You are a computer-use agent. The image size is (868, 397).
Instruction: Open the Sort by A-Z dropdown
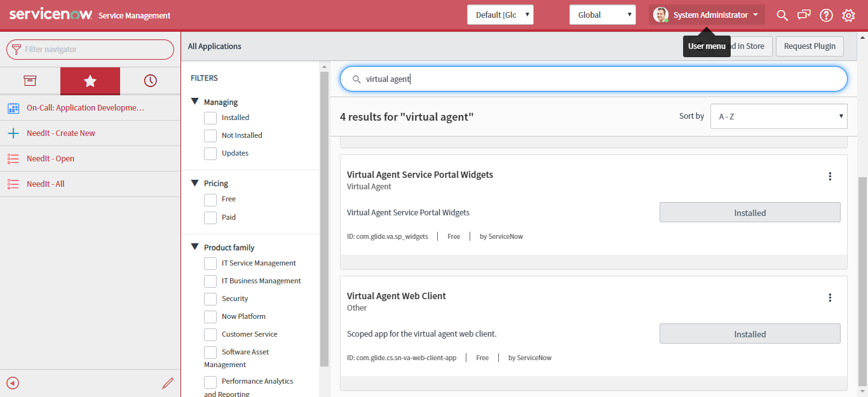tap(778, 116)
